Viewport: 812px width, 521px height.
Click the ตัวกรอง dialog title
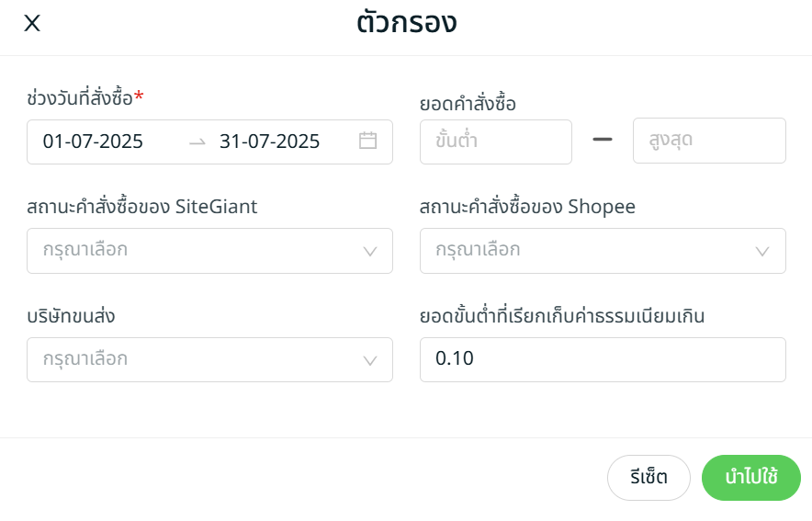(x=406, y=23)
